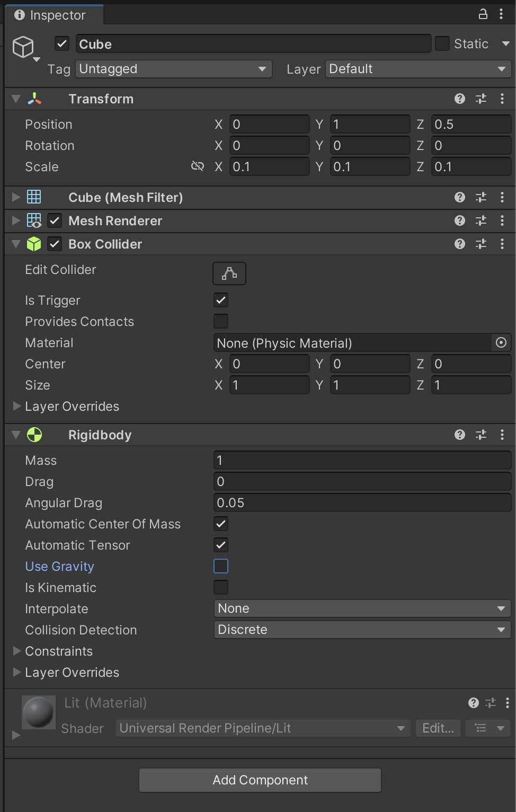Disable the Box Collider component checkbox
Viewport: 516px width, 812px height.
point(55,244)
